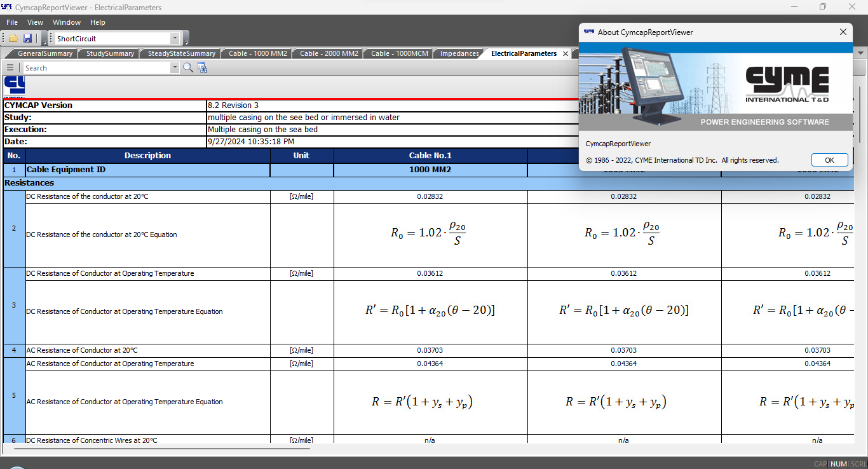Open the View menu
Screen dimensions: 868x469
(36, 22)
